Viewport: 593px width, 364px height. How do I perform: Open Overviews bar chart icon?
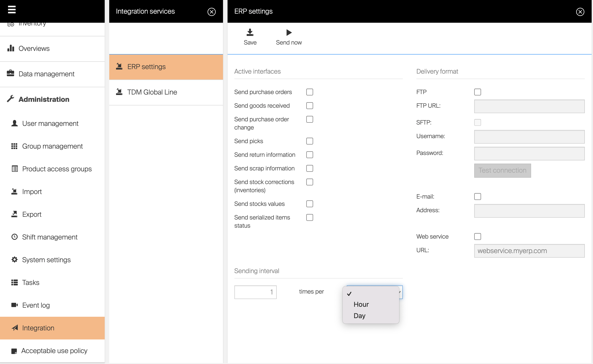click(x=11, y=48)
